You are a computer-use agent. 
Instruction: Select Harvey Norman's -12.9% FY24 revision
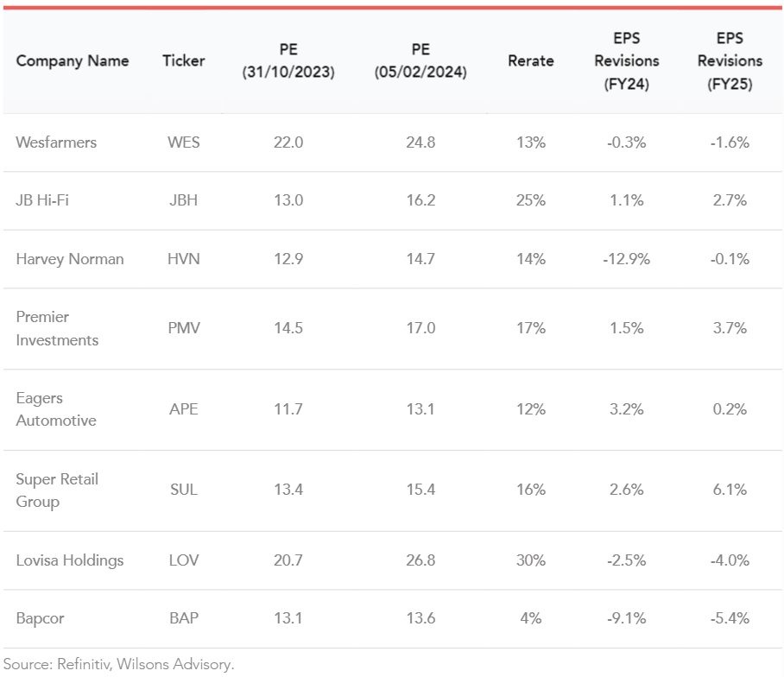pos(626,259)
